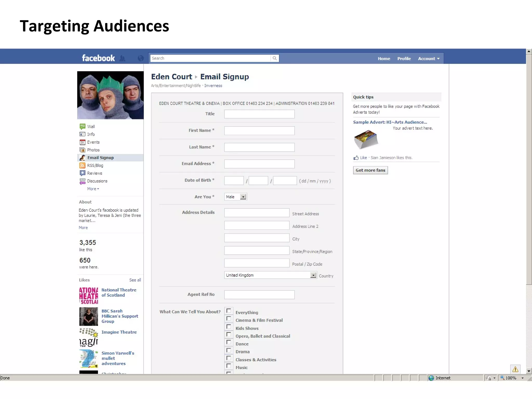Tick the Dance checkbox
The height and width of the screenshot is (399, 532).
click(x=229, y=342)
